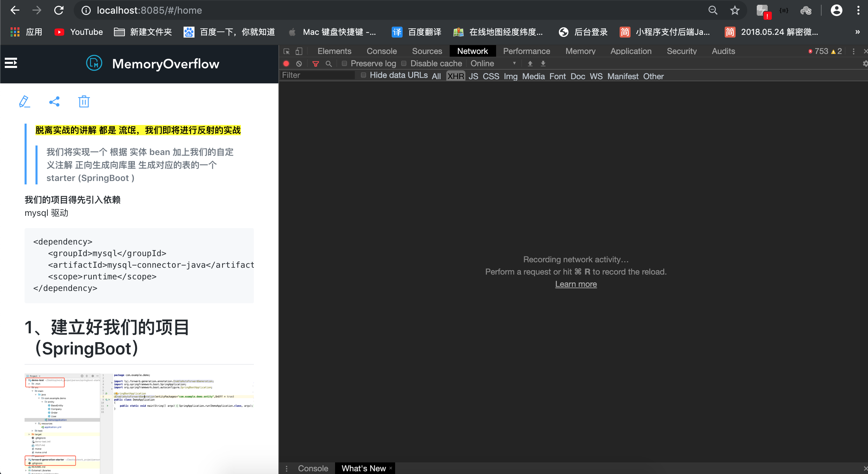Enable the Preserve log checkbox
Viewport: 868px width, 474px height.
click(344, 64)
